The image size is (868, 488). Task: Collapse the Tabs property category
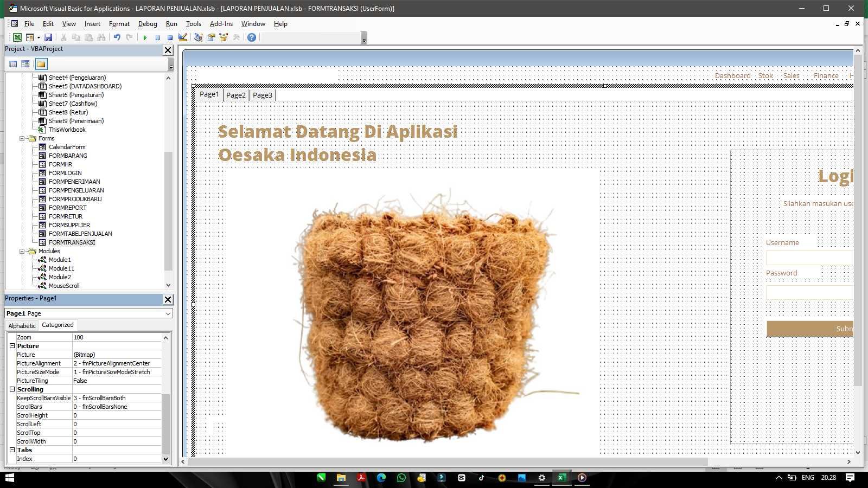tap(12, 450)
